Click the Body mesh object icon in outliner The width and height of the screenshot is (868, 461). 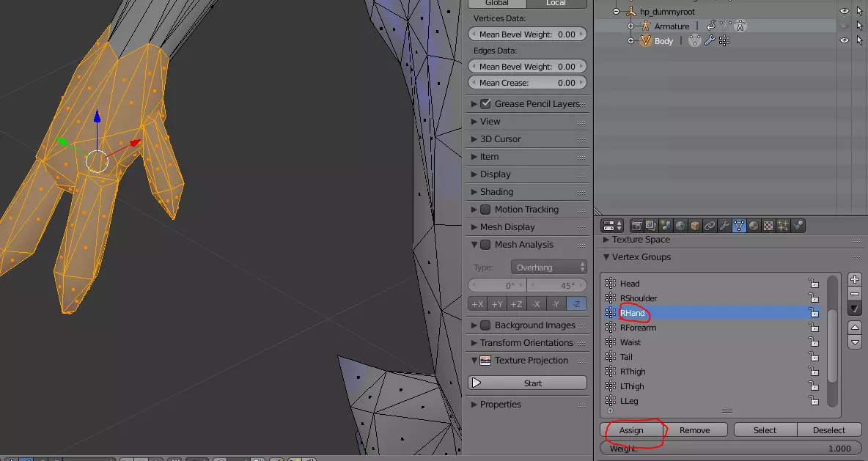(x=645, y=40)
